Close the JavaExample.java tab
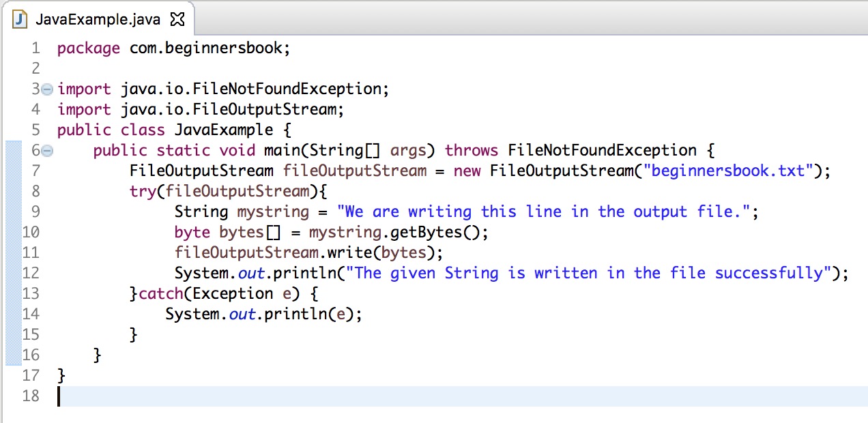 click(177, 19)
